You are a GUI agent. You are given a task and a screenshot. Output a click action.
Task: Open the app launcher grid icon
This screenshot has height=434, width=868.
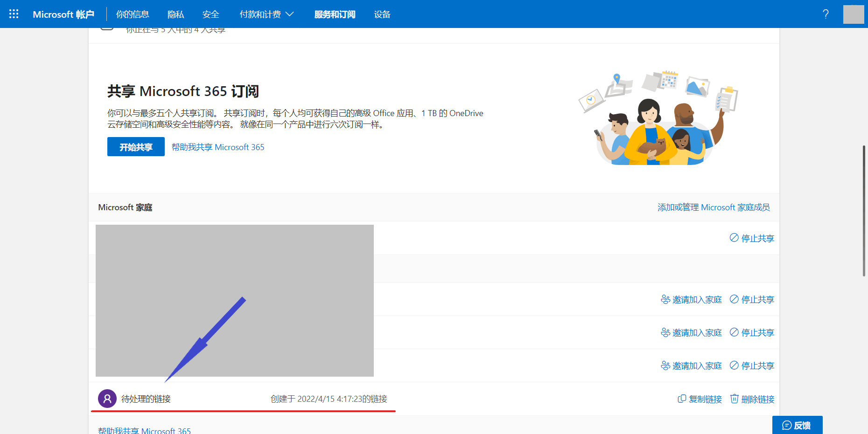[14, 14]
